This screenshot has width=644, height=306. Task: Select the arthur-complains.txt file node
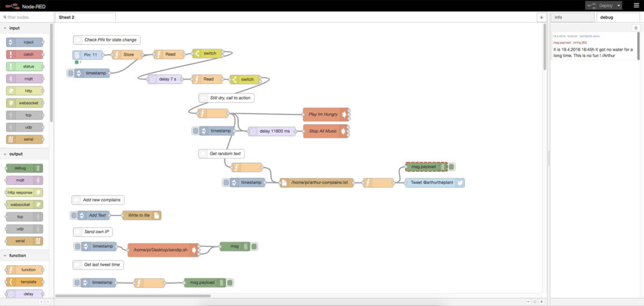click(x=316, y=183)
